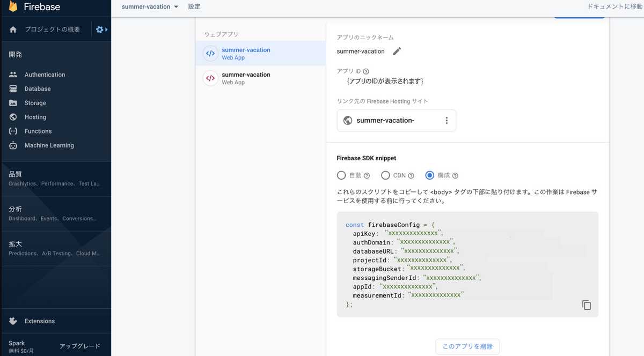
Task: Click the Firebase logo icon
Action: [x=13, y=6]
